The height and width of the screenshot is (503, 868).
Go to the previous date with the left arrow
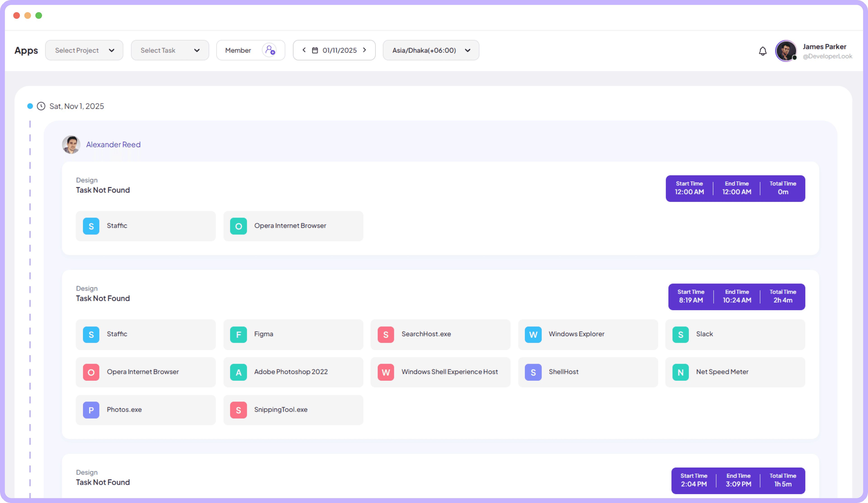coord(304,50)
